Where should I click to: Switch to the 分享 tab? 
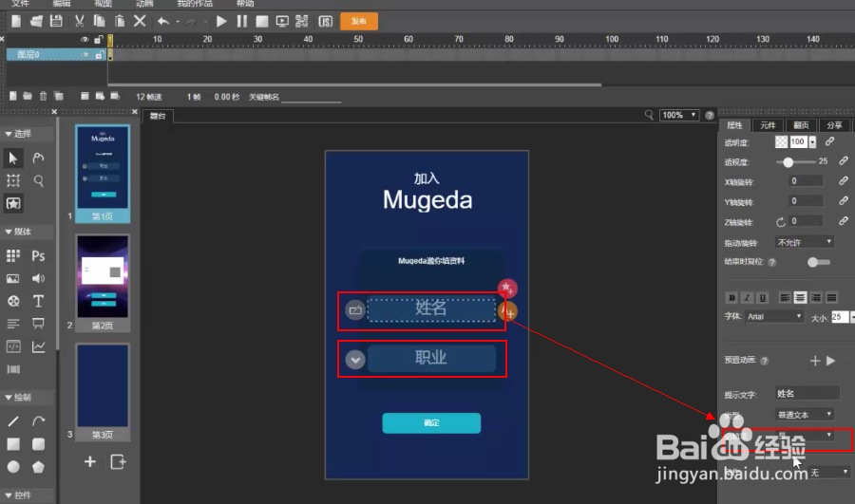[834, 125]
